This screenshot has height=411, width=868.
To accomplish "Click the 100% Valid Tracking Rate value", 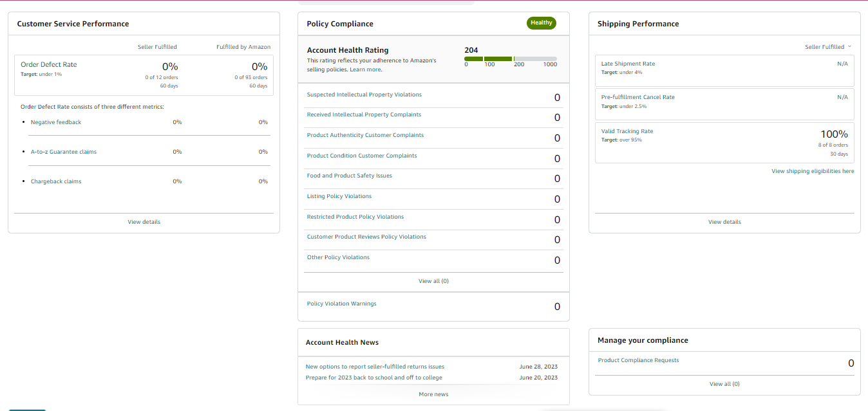I will [834, 134].
